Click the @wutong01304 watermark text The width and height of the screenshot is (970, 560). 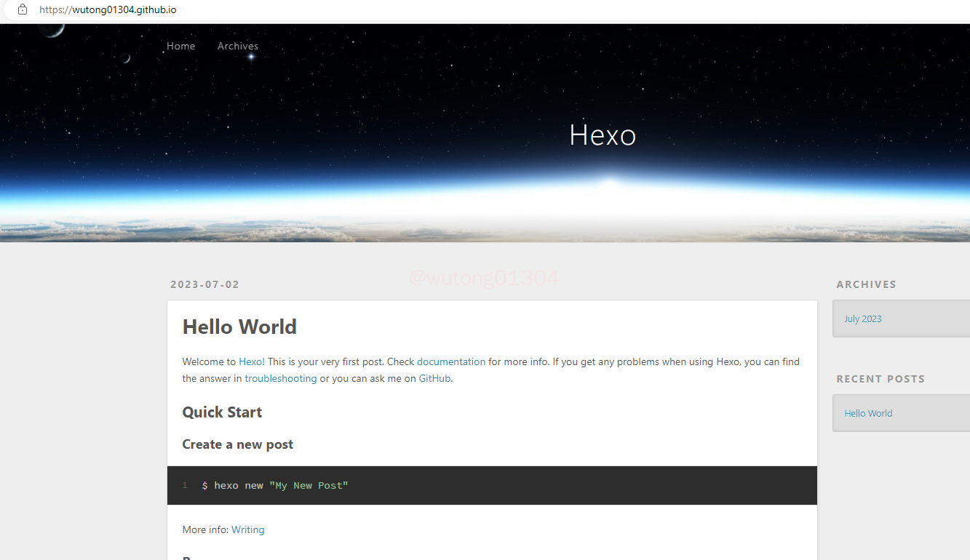click(x=484, y=278)
